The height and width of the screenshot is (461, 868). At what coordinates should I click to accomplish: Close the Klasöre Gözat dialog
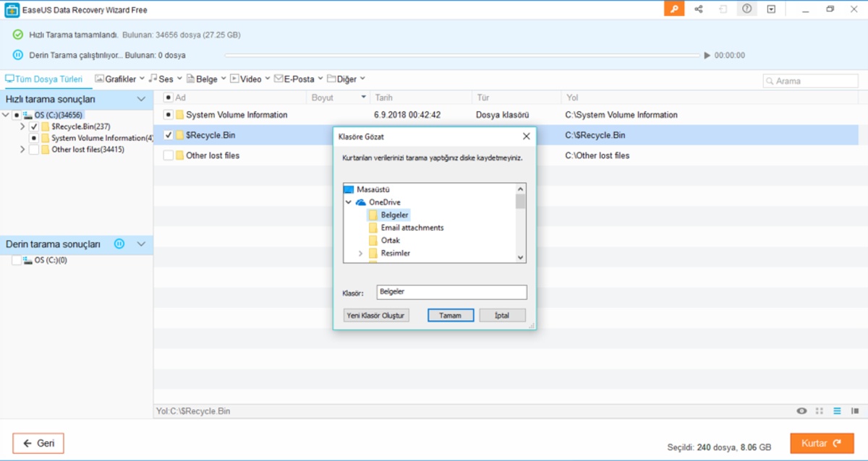point(526,137)
